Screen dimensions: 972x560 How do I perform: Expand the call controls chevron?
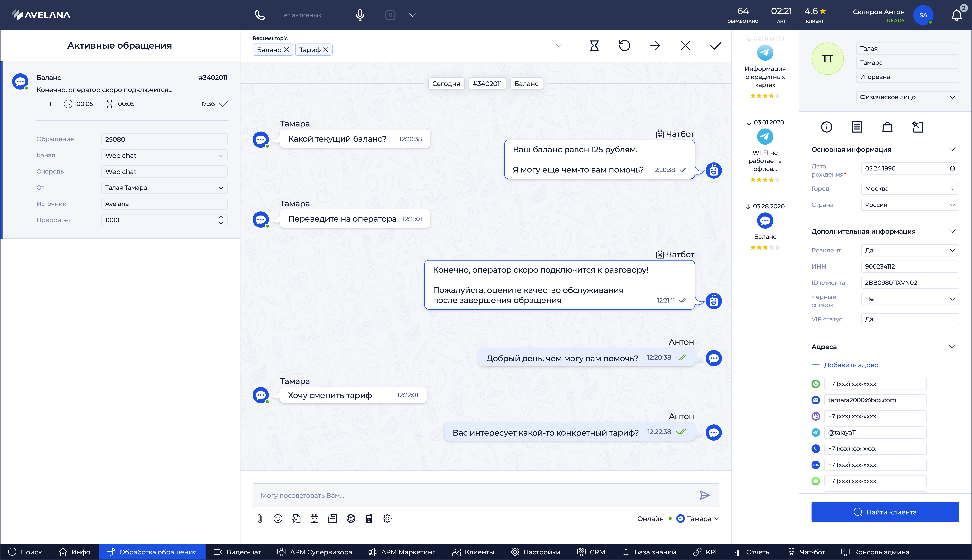412,15
